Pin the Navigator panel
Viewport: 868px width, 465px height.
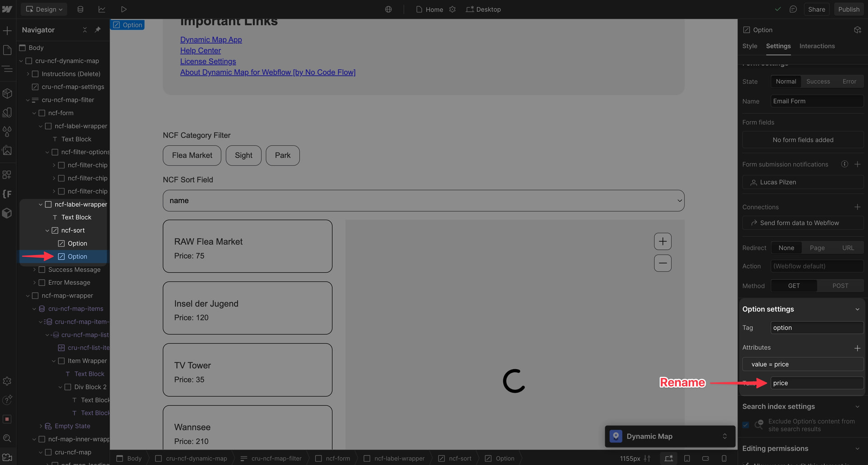click(98, 30)
